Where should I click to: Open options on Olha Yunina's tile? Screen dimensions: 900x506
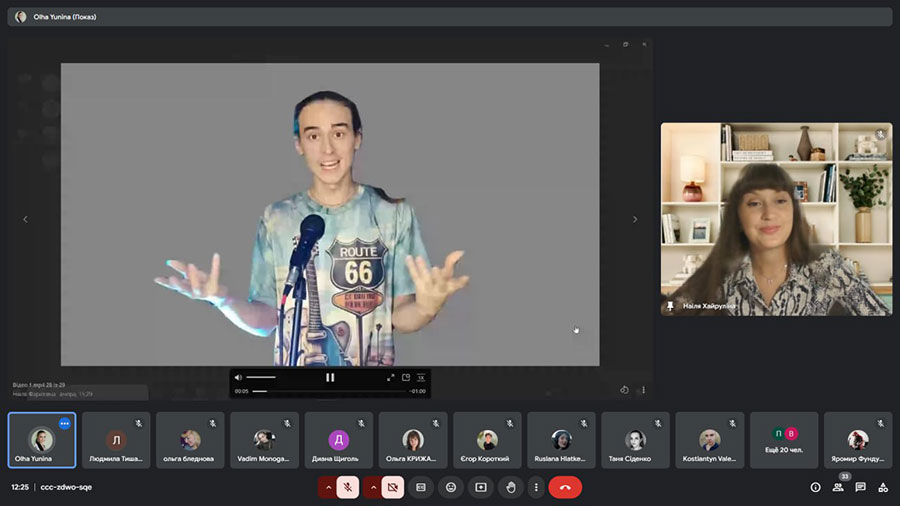click(65, 423)
